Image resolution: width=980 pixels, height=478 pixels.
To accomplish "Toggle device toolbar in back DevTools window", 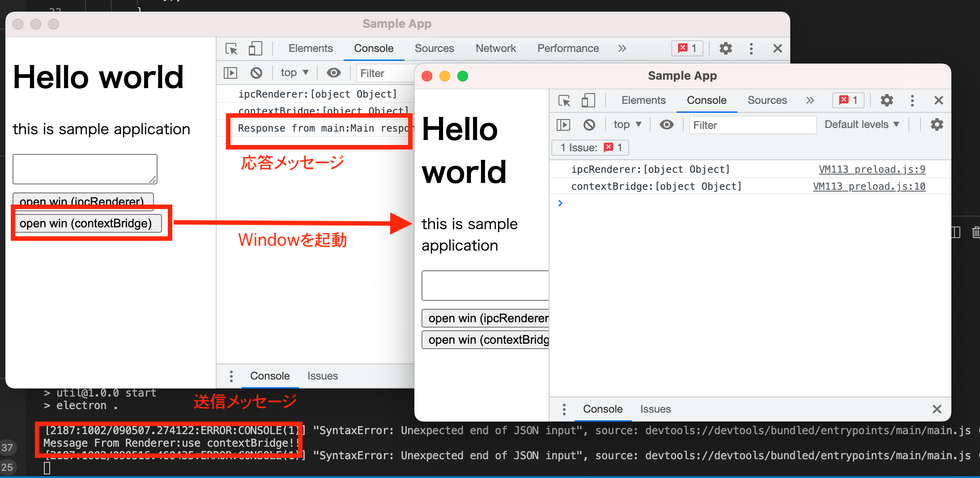I will [x=255, y=48].
